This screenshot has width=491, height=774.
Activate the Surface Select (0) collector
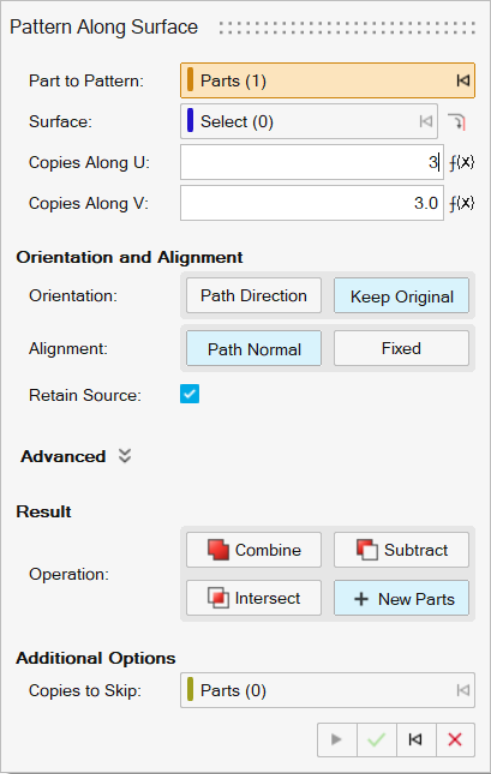pyautogui.click(x=309, y=121)
